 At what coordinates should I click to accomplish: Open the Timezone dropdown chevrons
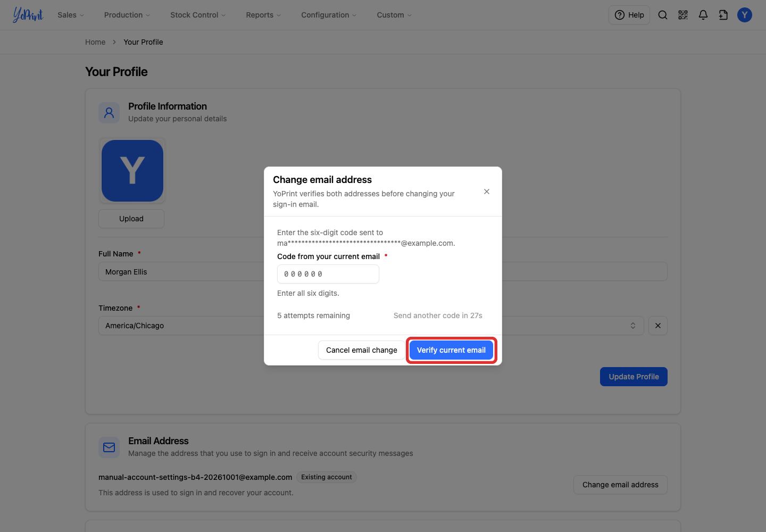pyautogui.click(x=633, y=326)
